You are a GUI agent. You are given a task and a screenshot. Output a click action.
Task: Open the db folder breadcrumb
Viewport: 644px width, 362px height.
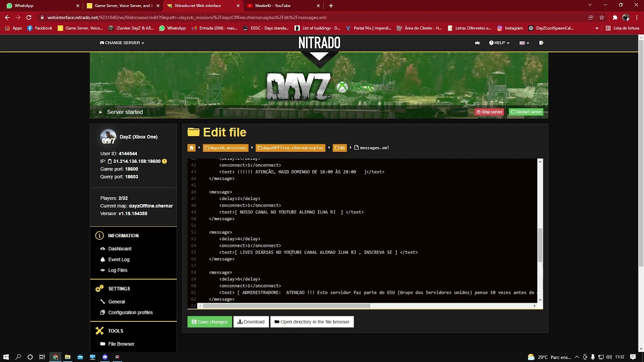pyautogui.click(x=340, y=148)
